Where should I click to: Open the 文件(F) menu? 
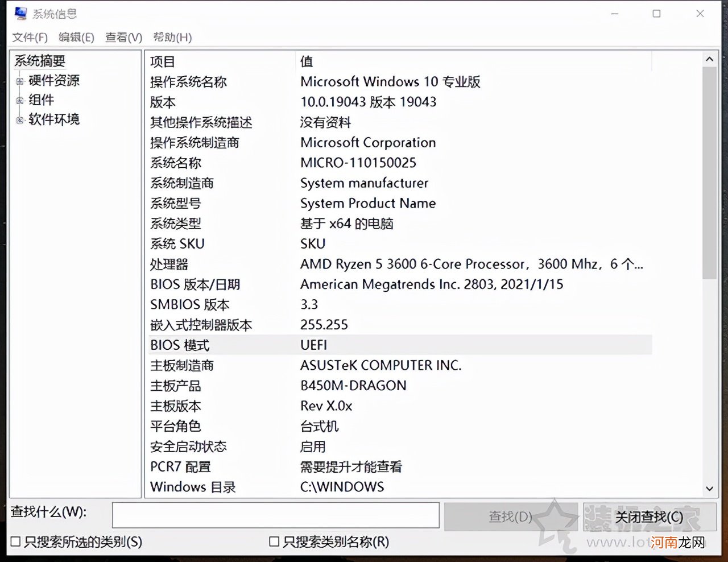(30, 38)
